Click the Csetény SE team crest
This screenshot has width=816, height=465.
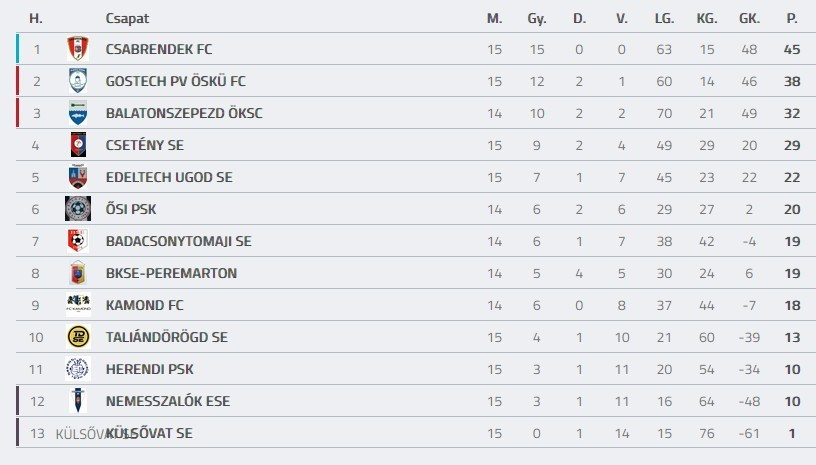77,145
